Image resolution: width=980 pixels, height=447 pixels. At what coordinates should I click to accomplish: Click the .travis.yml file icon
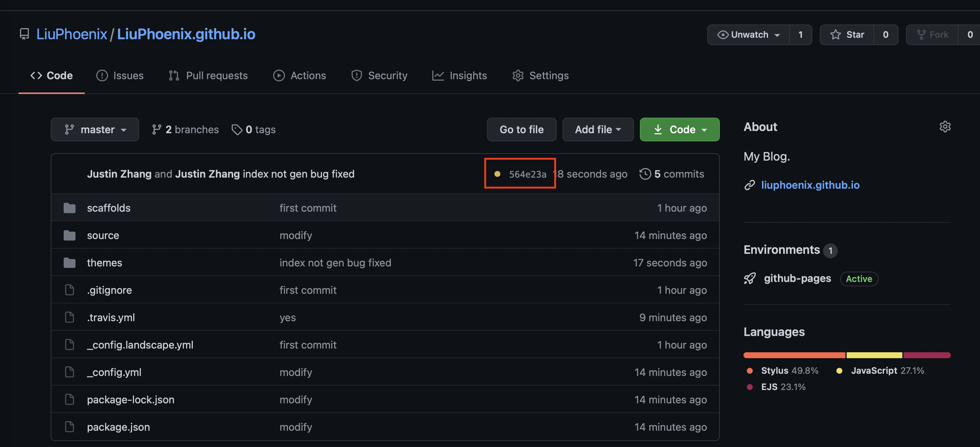[69, 317]
